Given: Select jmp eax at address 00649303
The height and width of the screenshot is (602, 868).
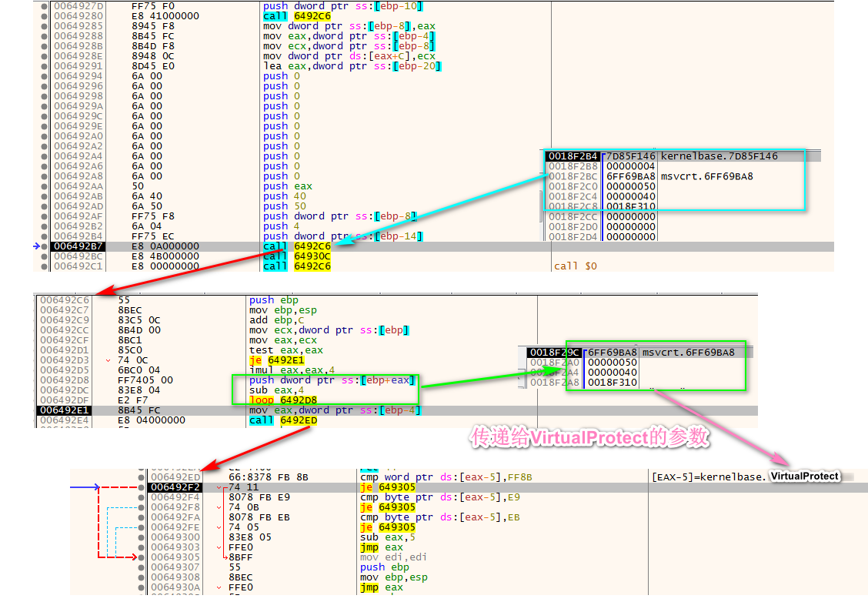Looking at the screenshot, I should click(382, 547).
